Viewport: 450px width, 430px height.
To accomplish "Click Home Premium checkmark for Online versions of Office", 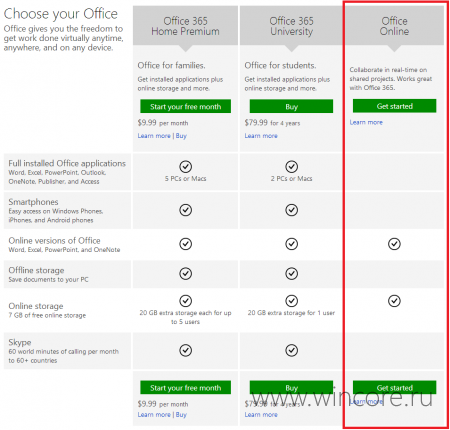I will (185, 244).
